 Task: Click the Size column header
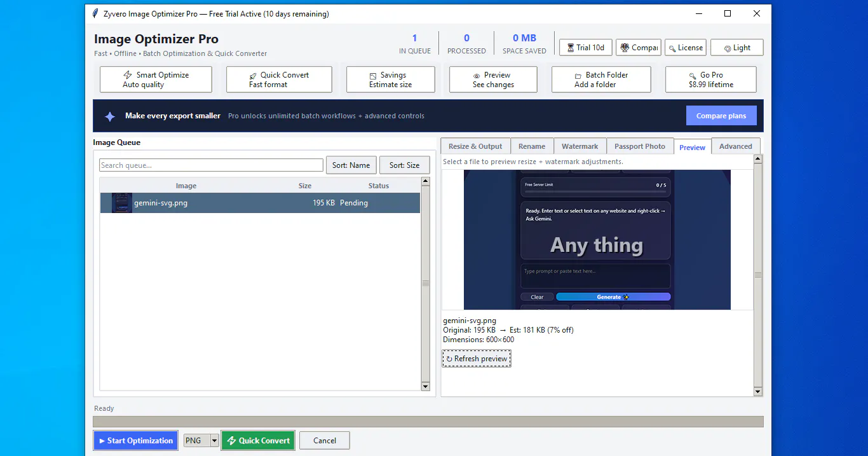click(305, 186)
